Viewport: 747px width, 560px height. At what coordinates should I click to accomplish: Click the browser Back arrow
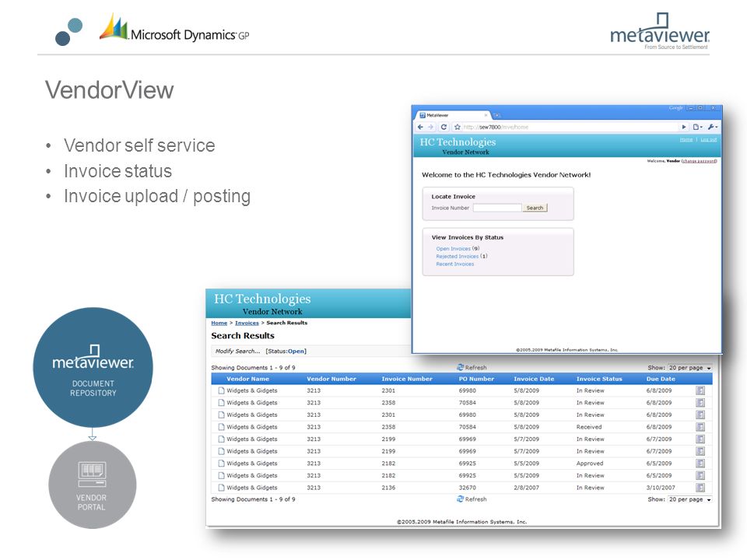420,127
